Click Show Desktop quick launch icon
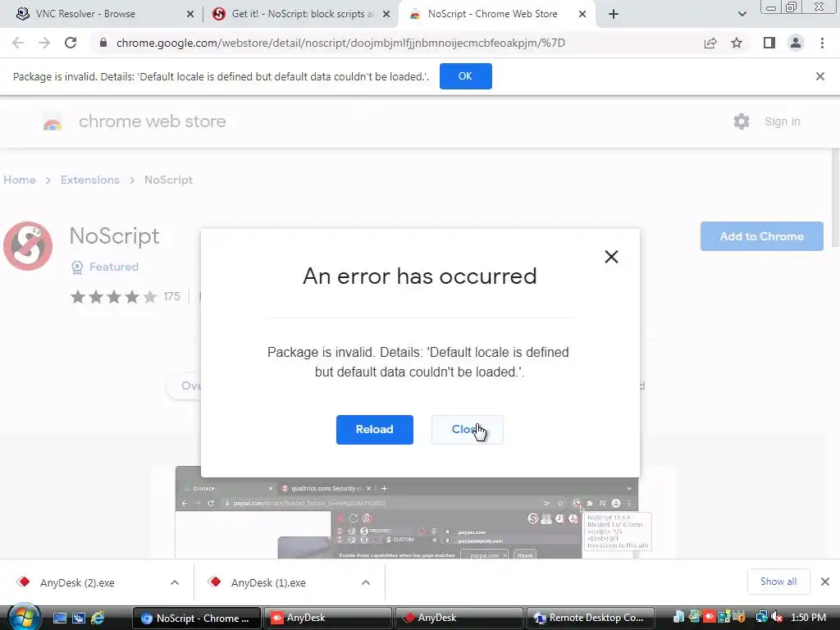 click(x=59, y=618)
